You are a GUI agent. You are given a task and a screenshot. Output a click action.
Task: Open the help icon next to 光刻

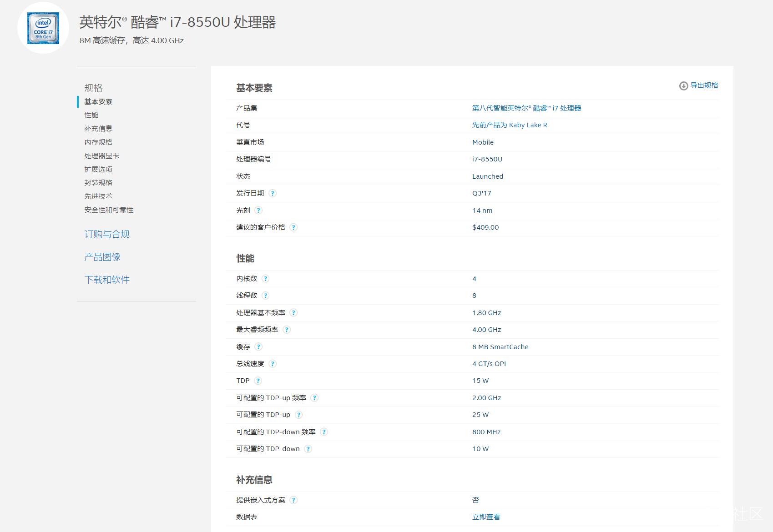[258, 211]
